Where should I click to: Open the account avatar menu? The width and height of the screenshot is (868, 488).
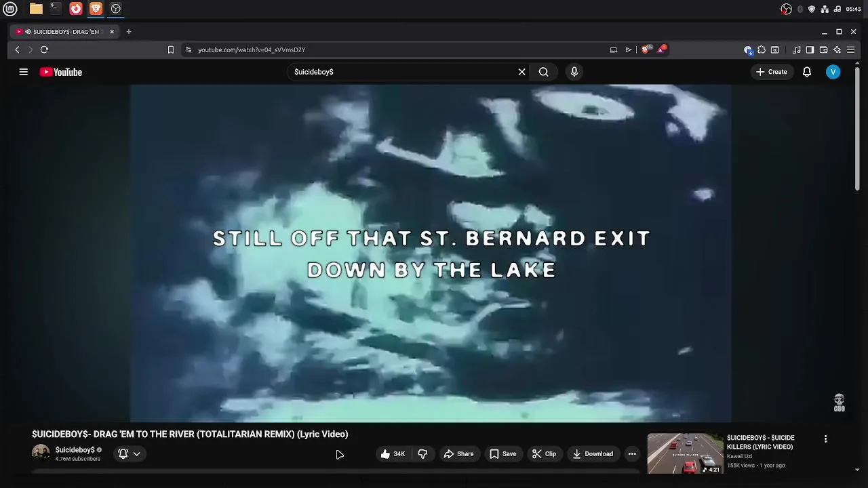pos(833,72)
